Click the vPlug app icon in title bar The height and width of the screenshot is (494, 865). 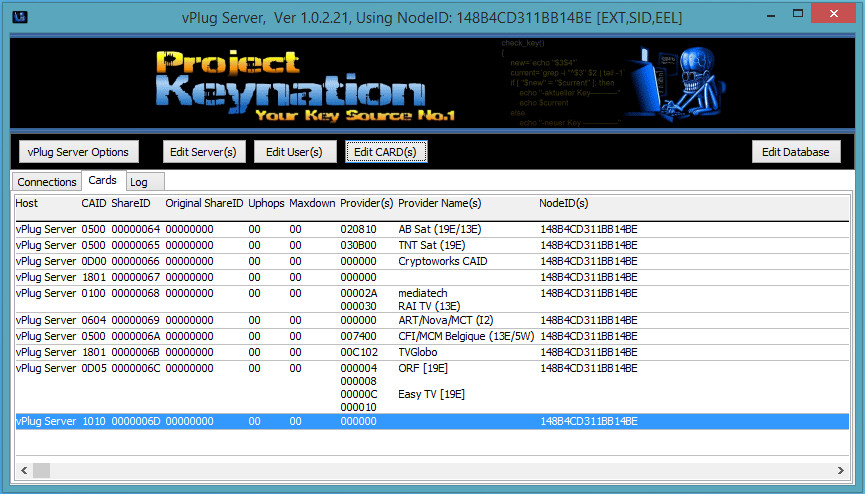(x=20, y=17)
